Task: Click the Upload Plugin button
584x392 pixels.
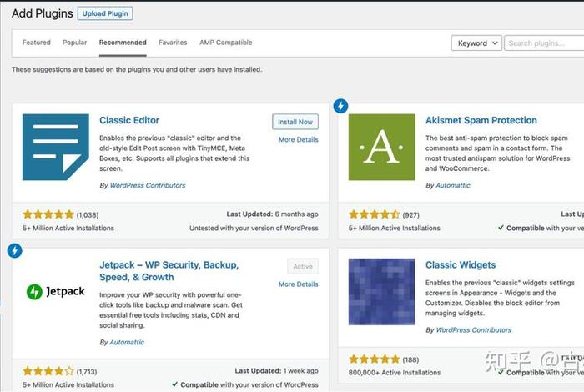Action: coord(105,13)
